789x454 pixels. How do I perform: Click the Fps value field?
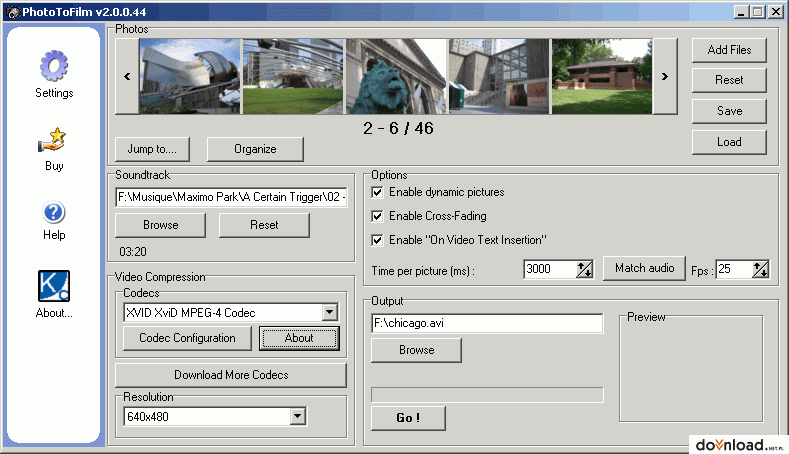(734, 269)
